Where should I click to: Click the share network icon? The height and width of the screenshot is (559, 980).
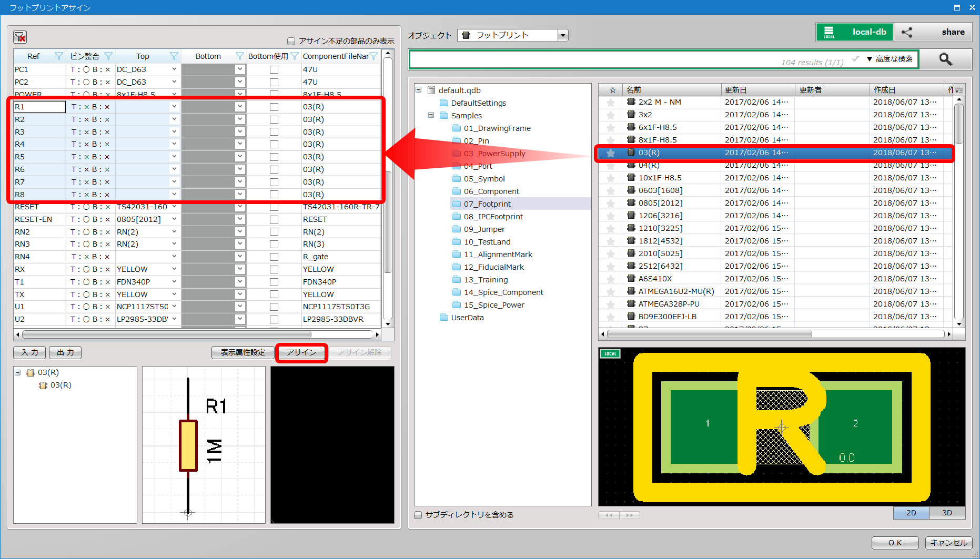(x=907, y=32)
